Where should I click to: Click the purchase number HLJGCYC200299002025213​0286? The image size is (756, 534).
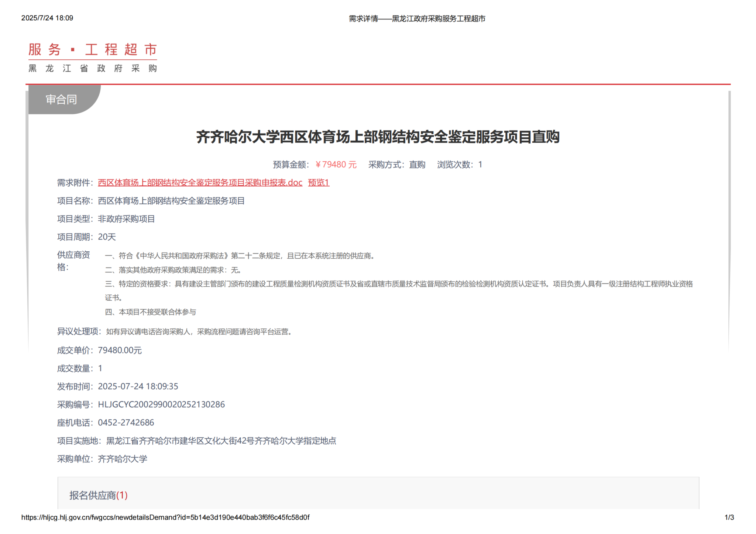[161, 404]
